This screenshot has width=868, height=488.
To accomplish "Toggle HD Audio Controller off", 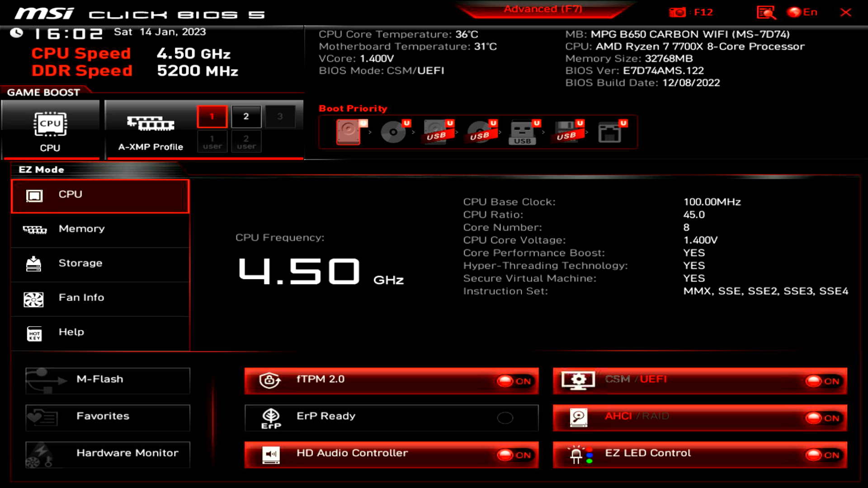I will 514,455.
